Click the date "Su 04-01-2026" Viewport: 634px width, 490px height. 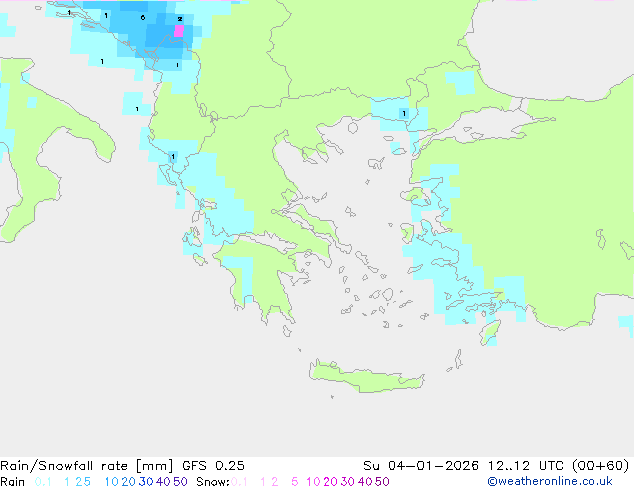421,466
